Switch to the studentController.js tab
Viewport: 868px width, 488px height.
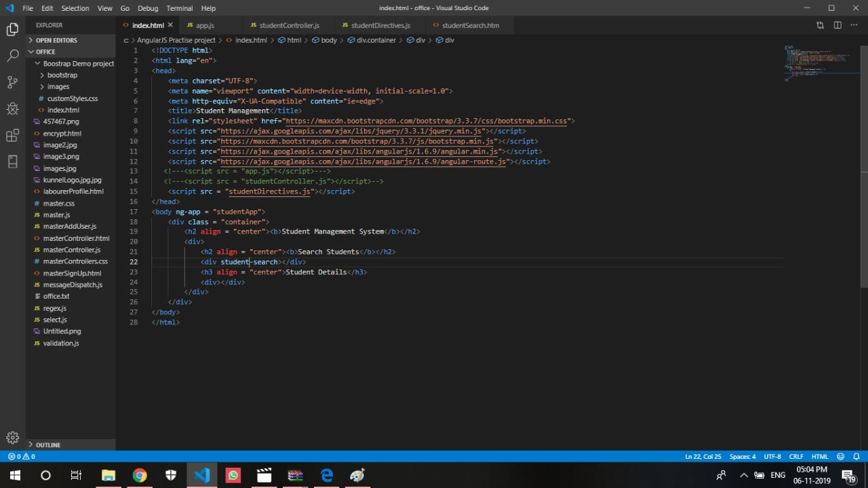(289, 25)
